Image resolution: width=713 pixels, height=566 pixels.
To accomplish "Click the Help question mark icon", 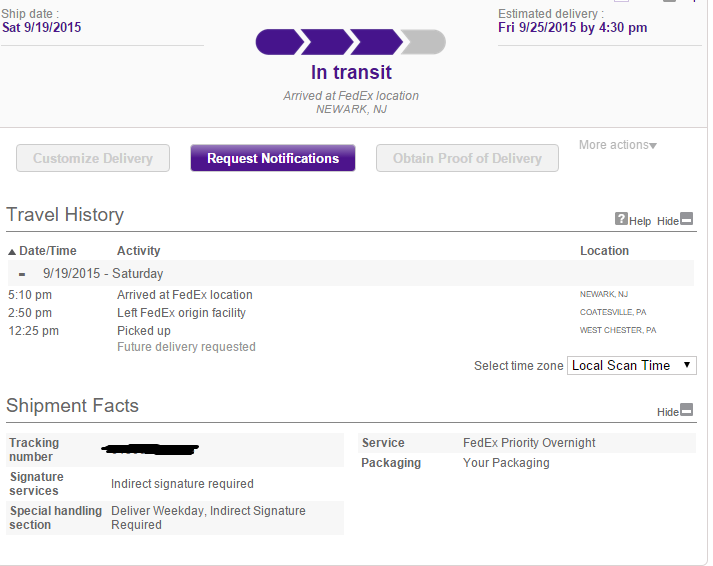I will [x=621, y=219].
